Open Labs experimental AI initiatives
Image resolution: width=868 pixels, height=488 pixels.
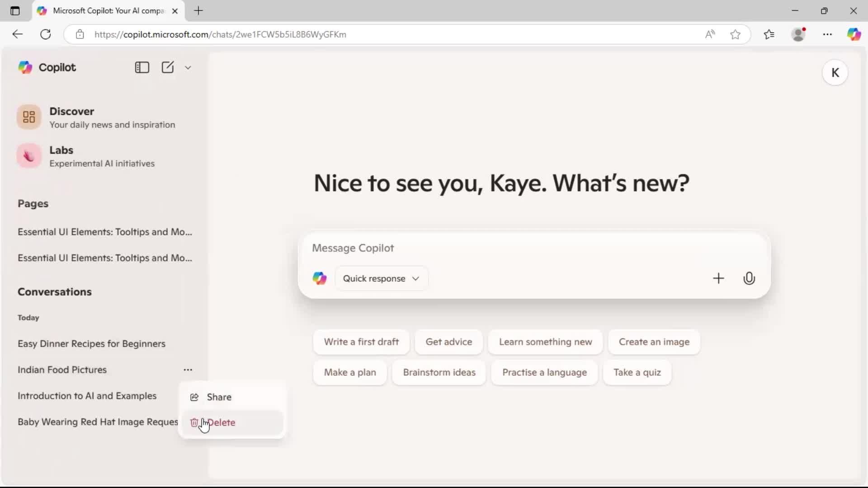click(x=62, y=156)
